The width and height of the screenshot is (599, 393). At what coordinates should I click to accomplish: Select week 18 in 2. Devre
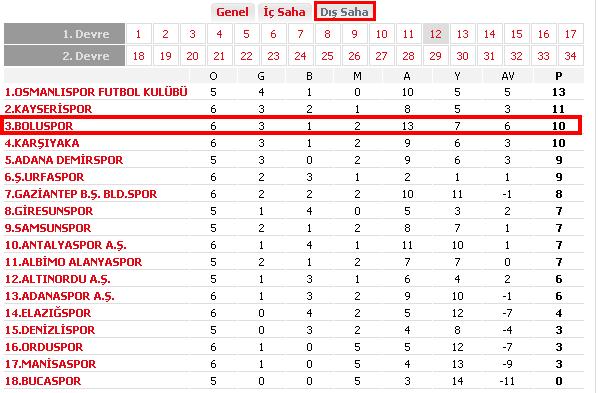tap(138, 56)
